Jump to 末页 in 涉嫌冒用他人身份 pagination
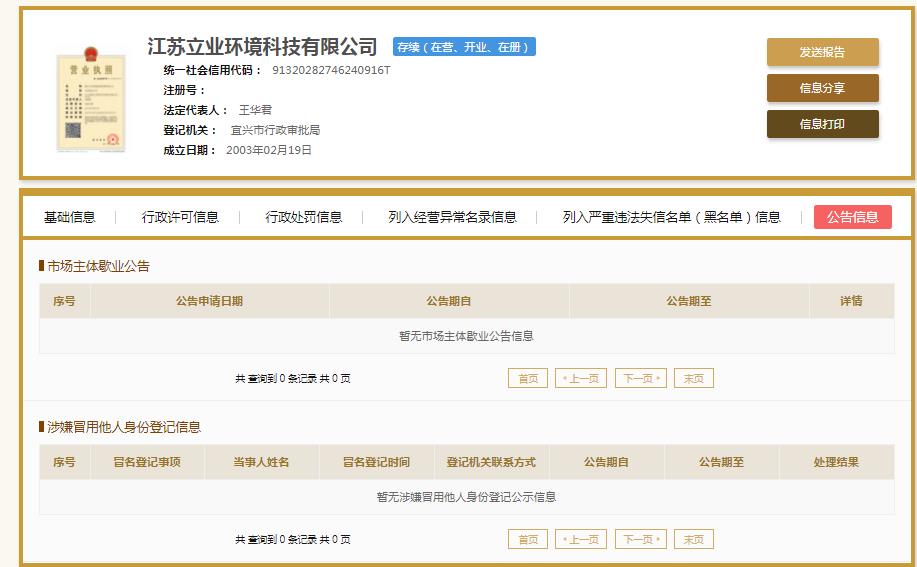 (694, 539)
